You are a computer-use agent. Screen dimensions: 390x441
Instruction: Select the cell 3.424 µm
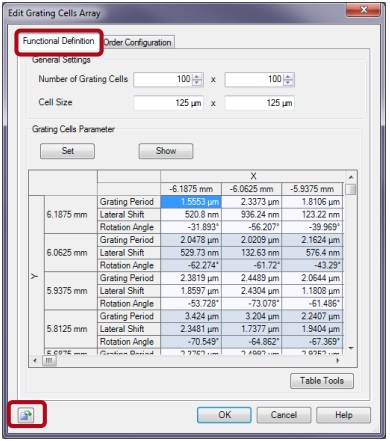pos(191,316)
